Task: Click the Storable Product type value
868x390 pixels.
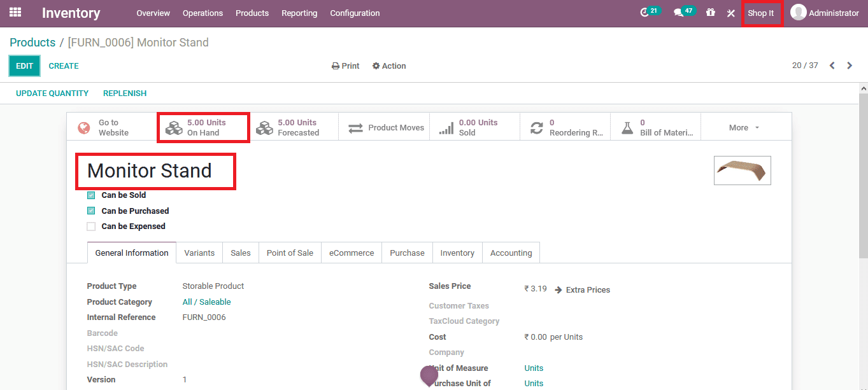Action: pos(213,286)
